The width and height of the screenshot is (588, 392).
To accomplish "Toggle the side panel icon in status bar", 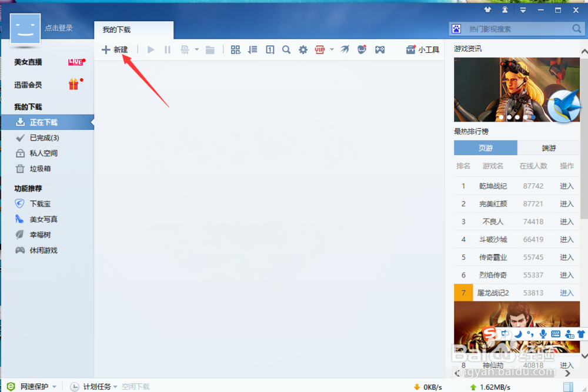I will click(568, 387).
